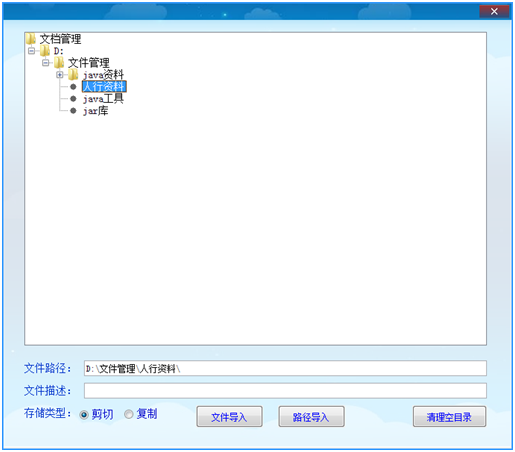Select the 复制 storage type radio
This screenshot has width=515, height=452.
coord(129,414)
